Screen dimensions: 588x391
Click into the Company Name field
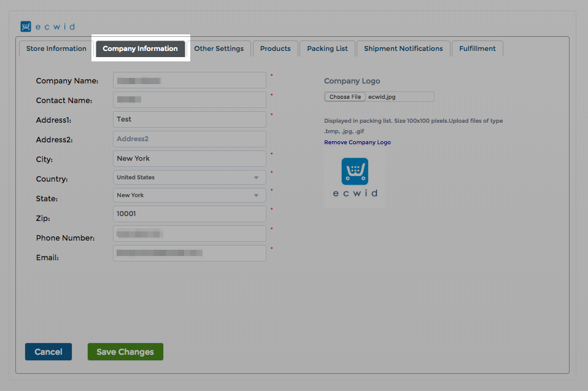pos(190,80)
